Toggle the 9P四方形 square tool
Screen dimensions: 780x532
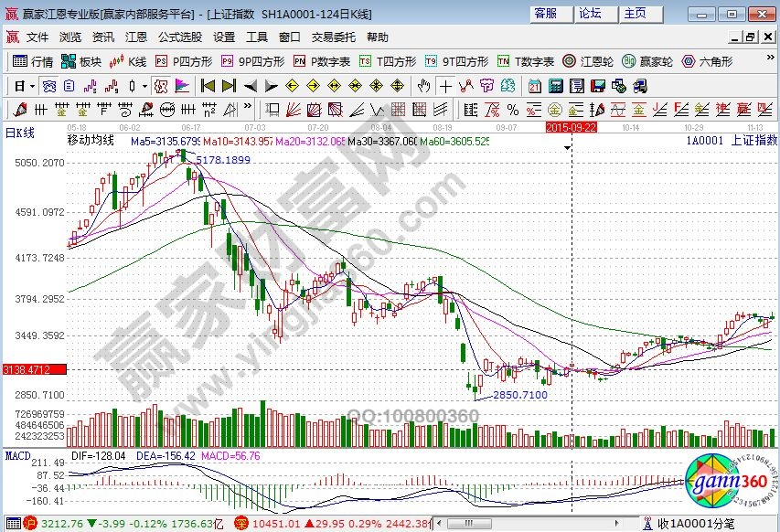(x=253, y=61)
